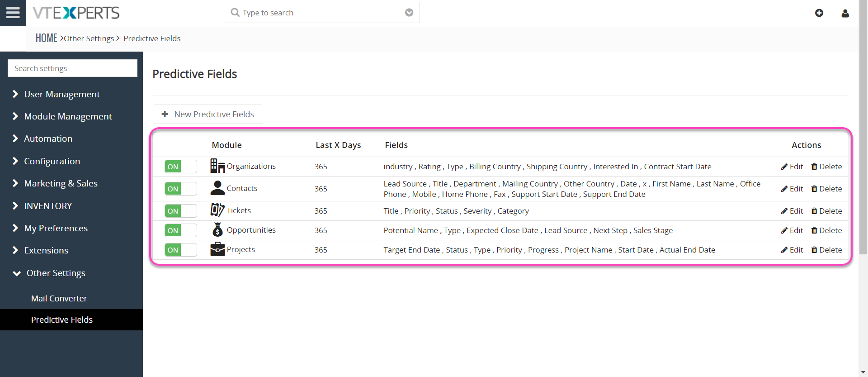Click the Opportunities module name

(251, 230)
